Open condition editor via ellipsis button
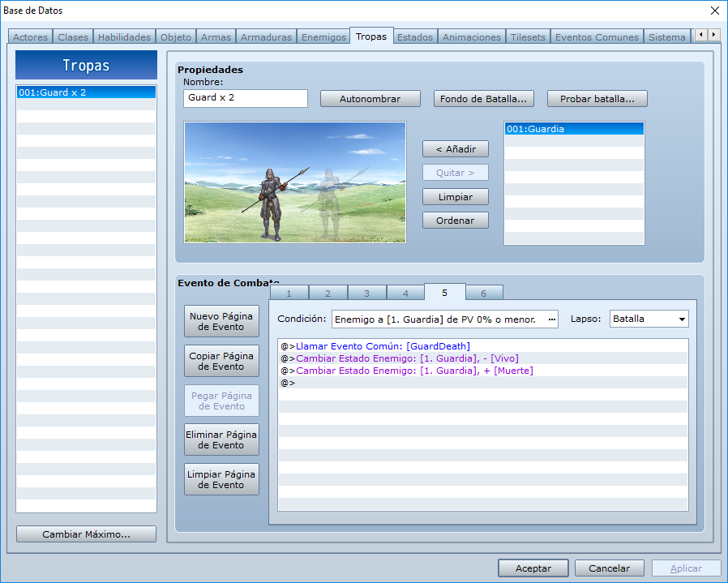The width and height of the screenshot is (728, 583). [551, 319]
